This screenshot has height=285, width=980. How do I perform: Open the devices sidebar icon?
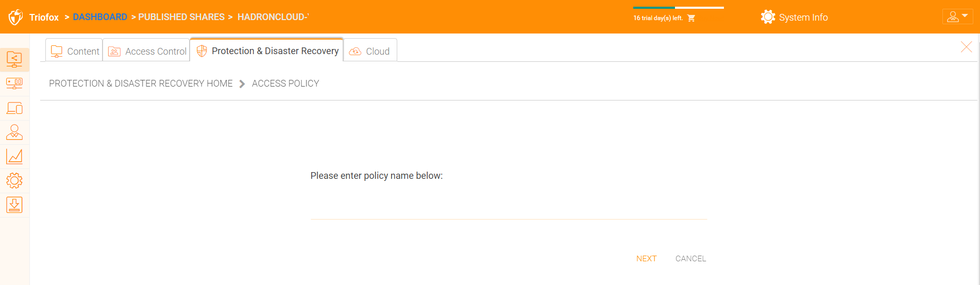point(14,108)
